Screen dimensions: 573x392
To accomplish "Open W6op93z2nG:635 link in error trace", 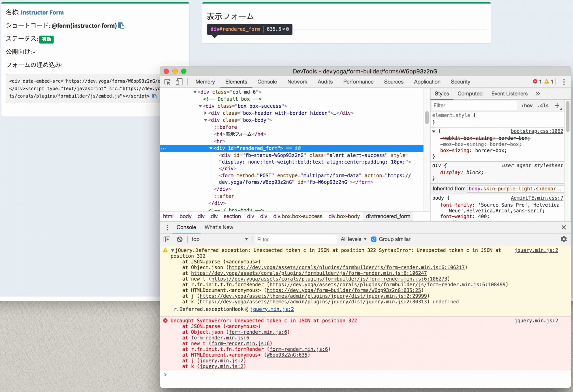I will tap(287, 355).
